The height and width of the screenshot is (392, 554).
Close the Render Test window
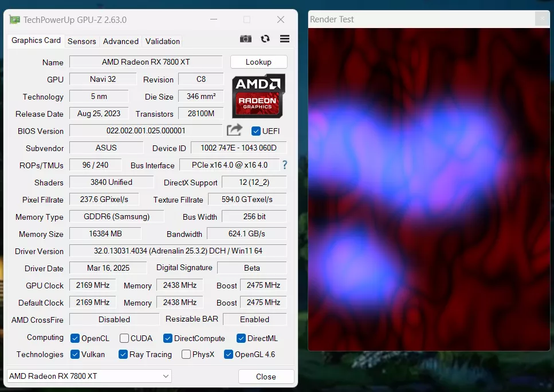pyautogui.click(x=543, y=19)
